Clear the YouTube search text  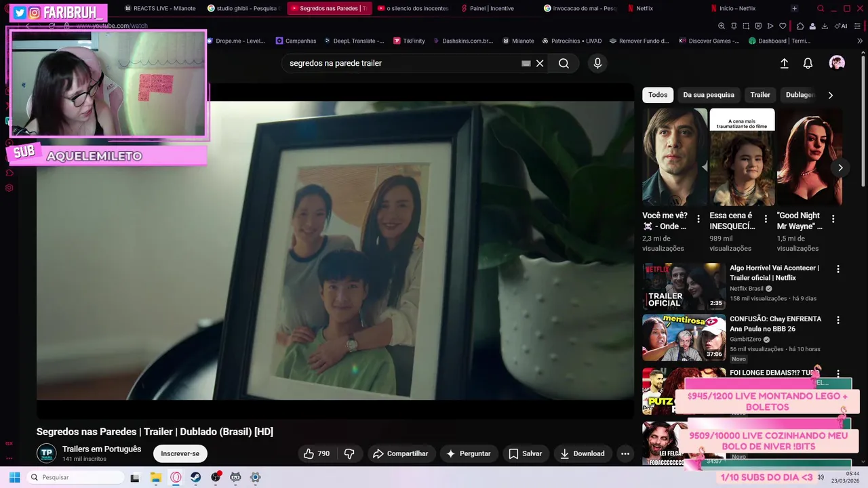pyautogui.click(x=540, y=63)
